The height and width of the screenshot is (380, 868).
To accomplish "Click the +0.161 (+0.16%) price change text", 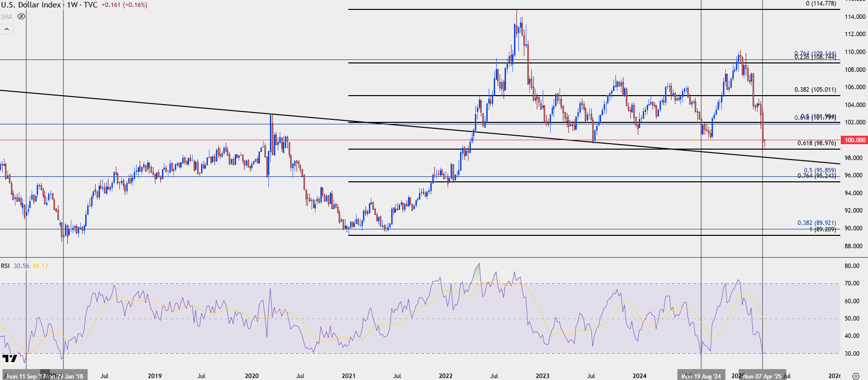I will (x=124, y=5).
